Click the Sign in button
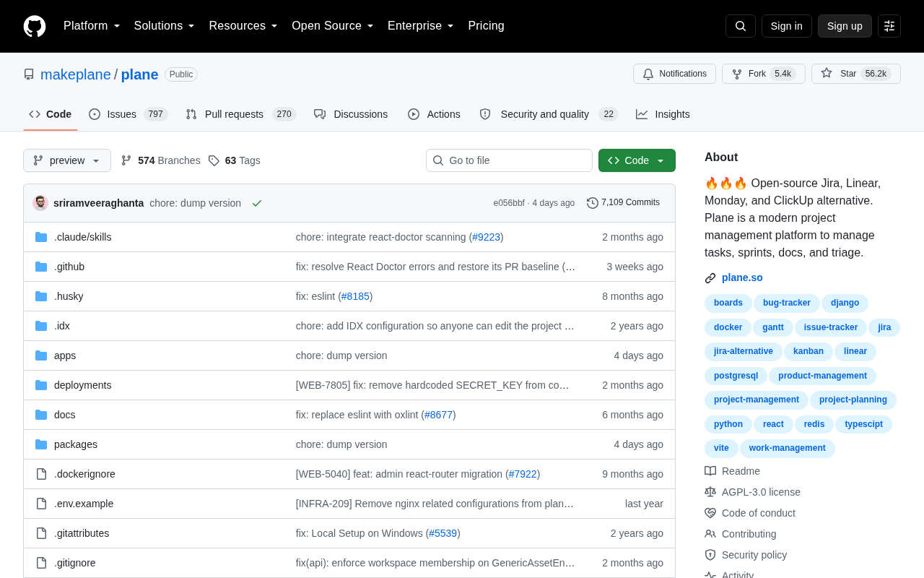 (x=787, y=26)
